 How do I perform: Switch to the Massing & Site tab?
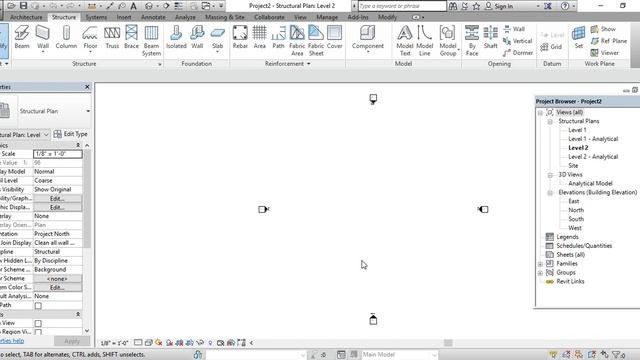[224, 17]
